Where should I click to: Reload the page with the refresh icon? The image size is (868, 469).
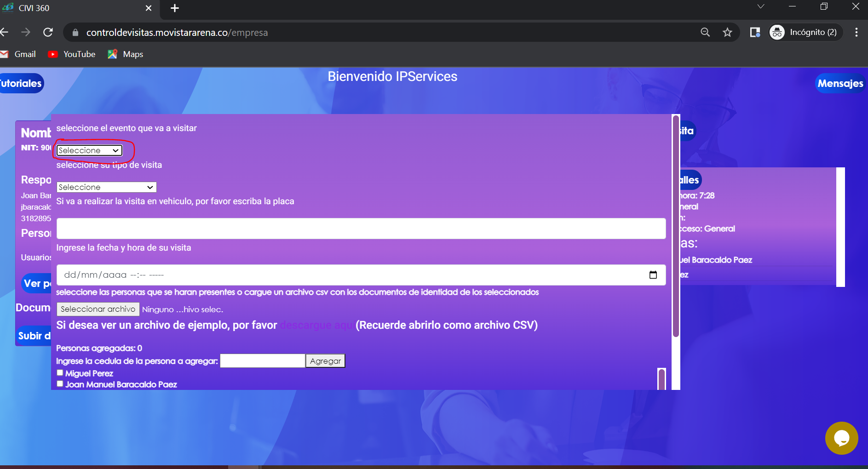click(x=48, y=32)
